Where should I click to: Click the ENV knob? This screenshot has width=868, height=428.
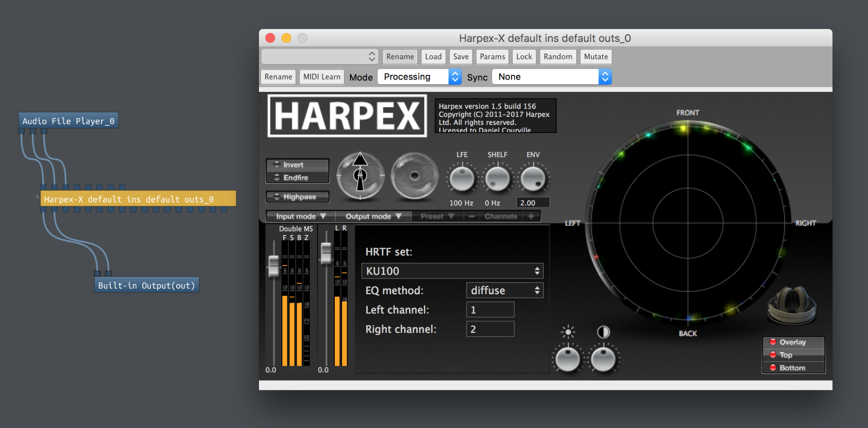tap(533, 179)
